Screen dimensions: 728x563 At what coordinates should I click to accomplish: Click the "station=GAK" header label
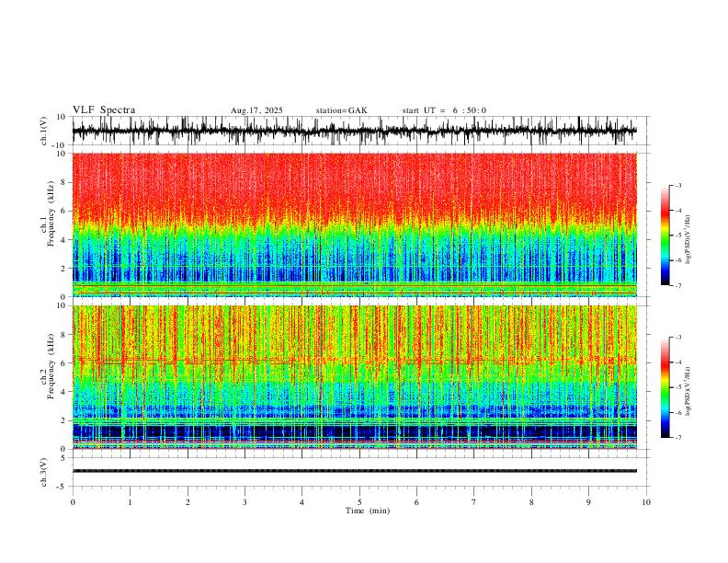(341, 110)
